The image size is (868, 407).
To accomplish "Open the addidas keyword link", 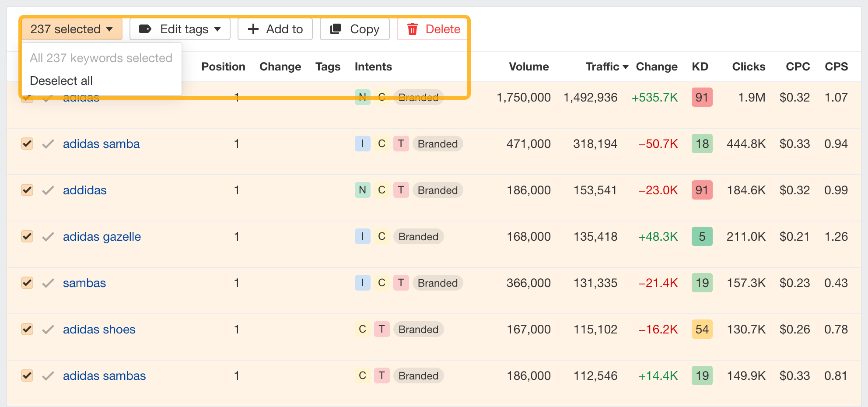I will (x=85, y=190).
